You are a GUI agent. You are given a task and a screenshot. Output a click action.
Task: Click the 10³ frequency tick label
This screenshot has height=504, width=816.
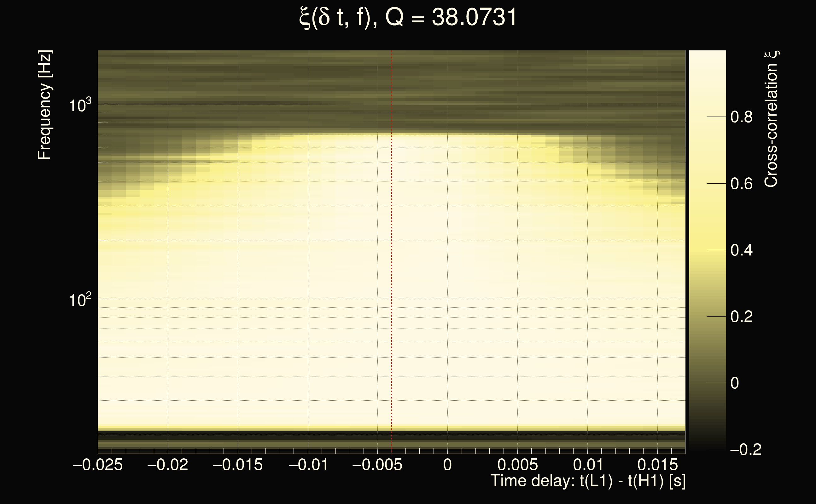[80, 105]
